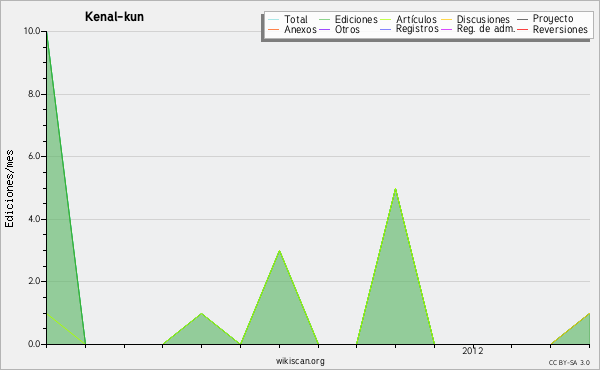
Task: Click the 0.0 y-axis value
Action: click(x=34, y=344)
